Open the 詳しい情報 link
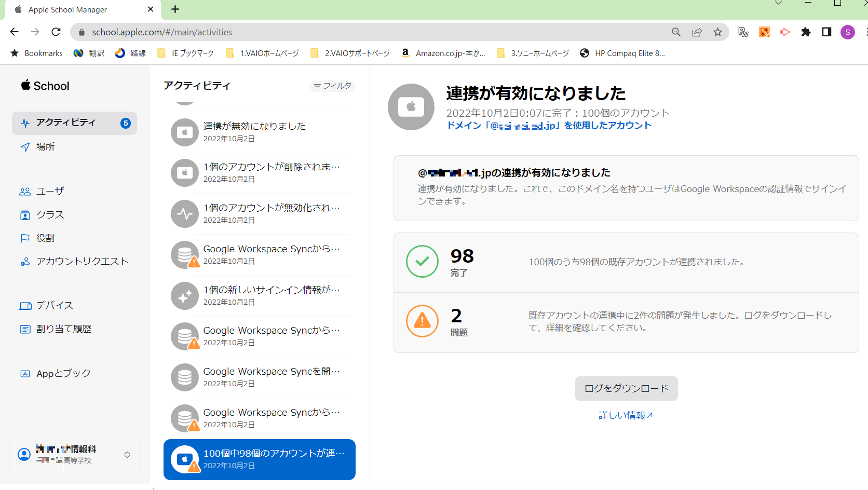 625,415
